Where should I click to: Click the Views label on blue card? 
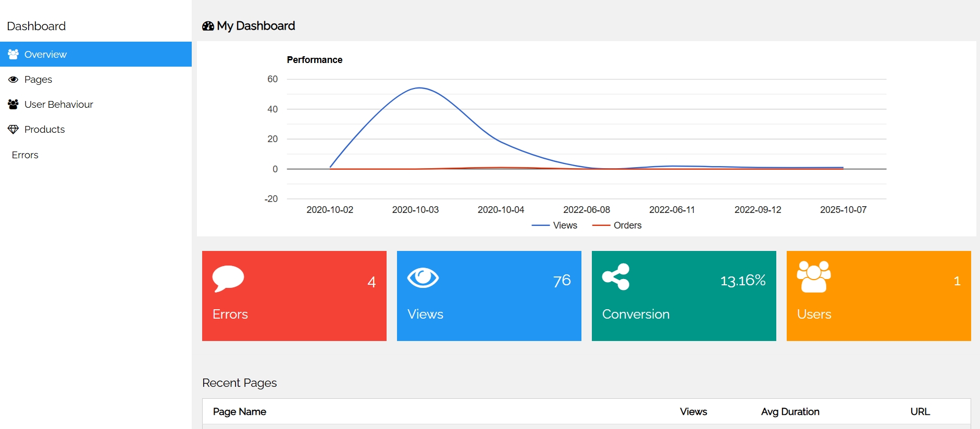(x=426, y=314)
